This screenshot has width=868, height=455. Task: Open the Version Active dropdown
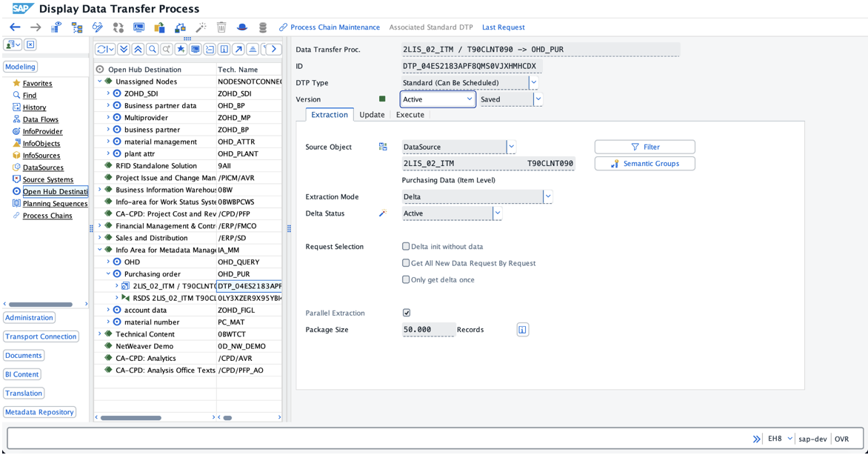click(x=470, y=99)
